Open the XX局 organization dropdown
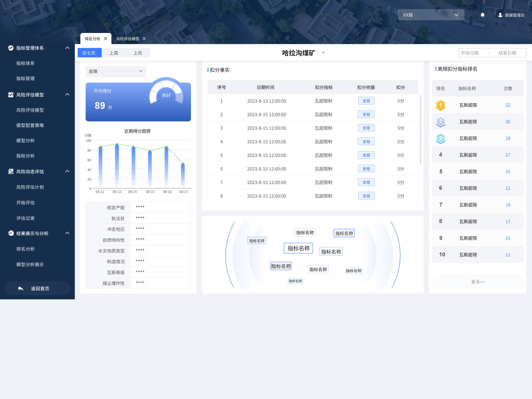Screen dimensions: 532x399 click(x=431, y=15)
